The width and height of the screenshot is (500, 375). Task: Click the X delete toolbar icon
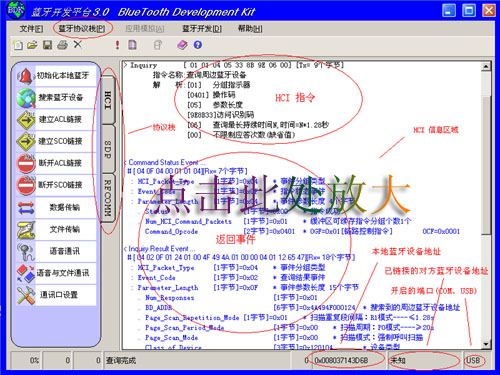coord(78,44)
